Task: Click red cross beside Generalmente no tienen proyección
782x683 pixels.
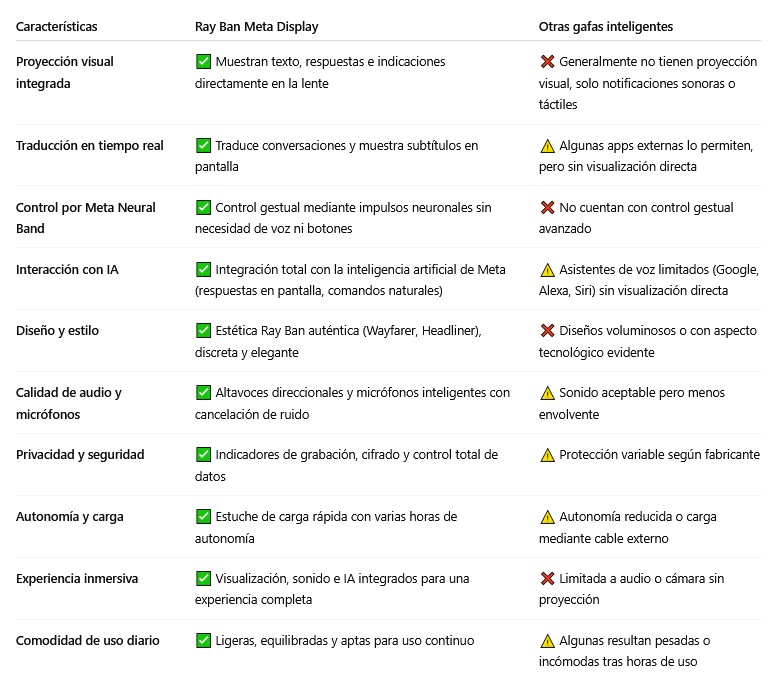Action: tap(547, 61)
